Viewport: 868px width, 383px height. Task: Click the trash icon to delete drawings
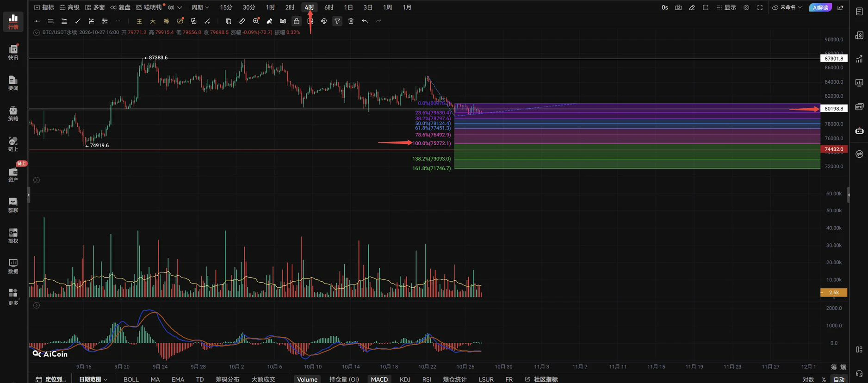pos(351,21)
